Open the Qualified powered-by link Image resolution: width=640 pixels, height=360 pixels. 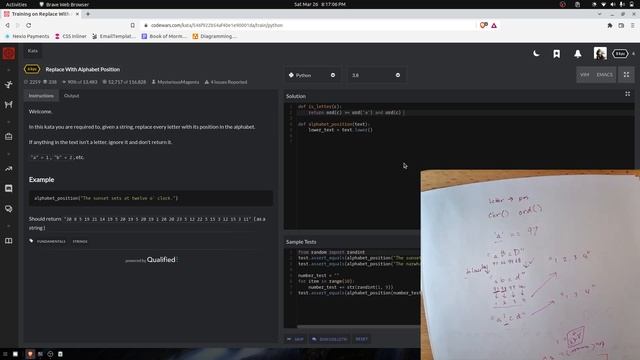pyautogui.click(x=161, y=260)
